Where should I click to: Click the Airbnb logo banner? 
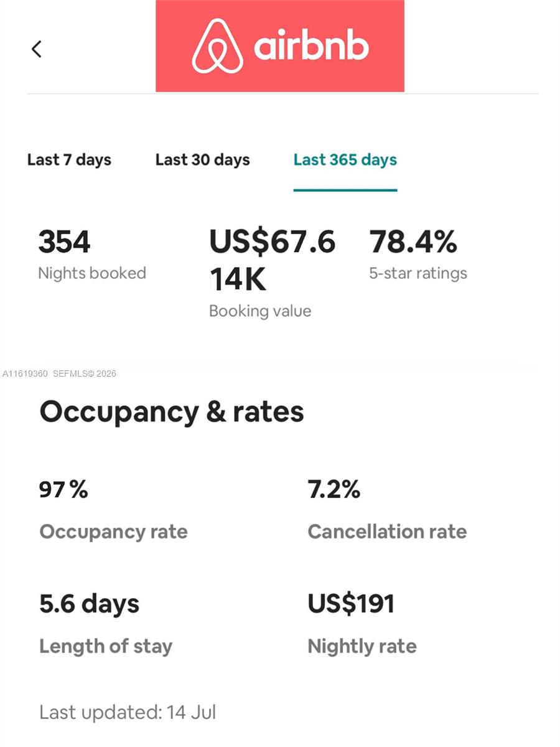pyautogui.click(x=280, y=46)
